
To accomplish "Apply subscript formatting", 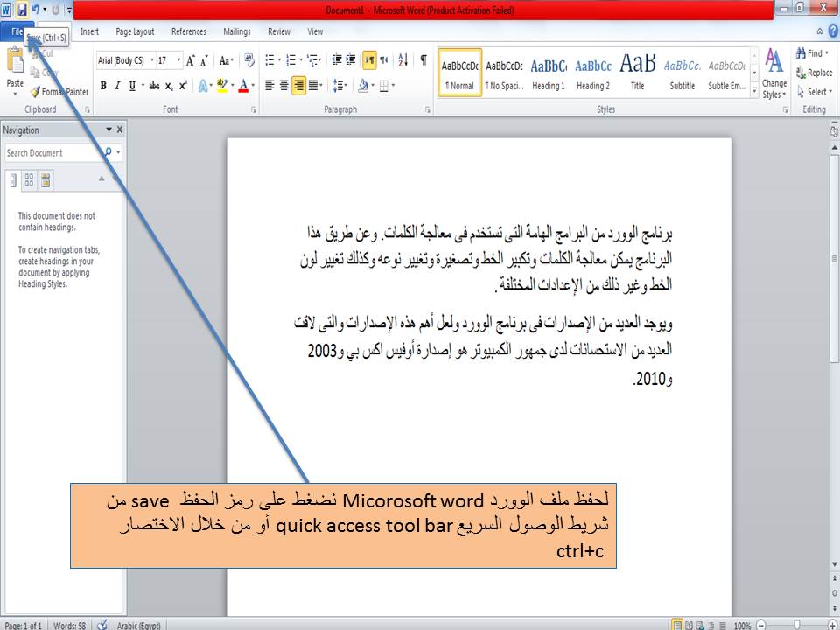I will coord(169,86).
